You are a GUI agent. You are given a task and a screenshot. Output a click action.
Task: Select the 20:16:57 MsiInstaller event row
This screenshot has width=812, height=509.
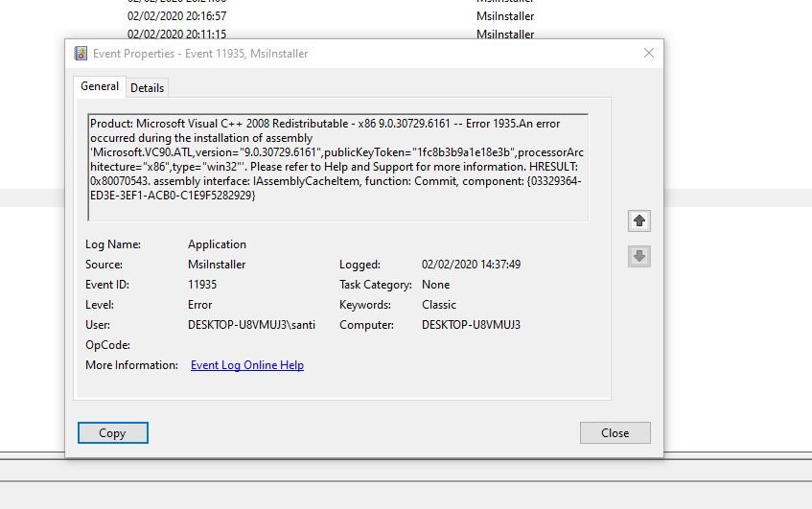pos(406,16)
